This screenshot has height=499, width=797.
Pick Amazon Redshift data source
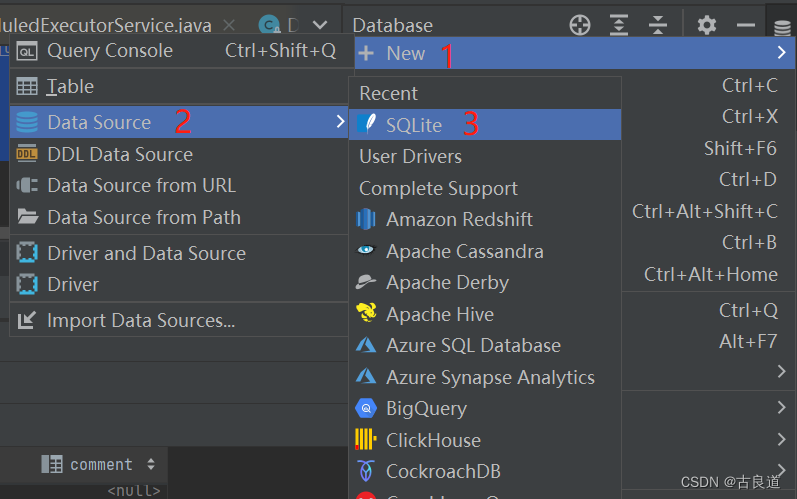[485, 220]
